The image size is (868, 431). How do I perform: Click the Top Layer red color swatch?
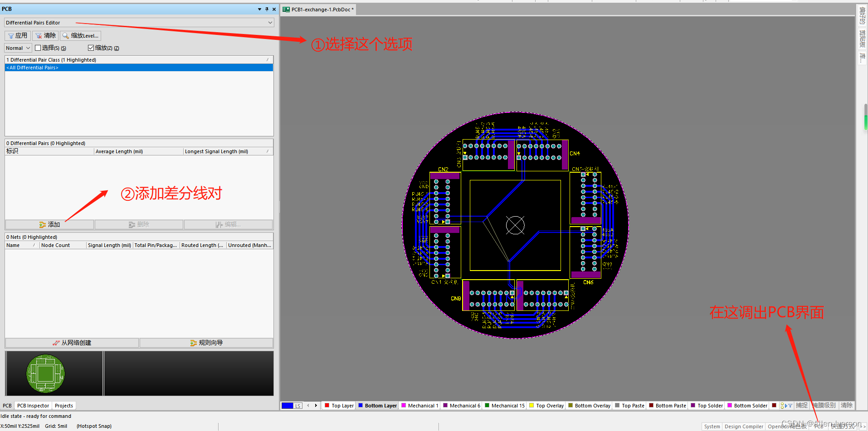pos(327,405)
